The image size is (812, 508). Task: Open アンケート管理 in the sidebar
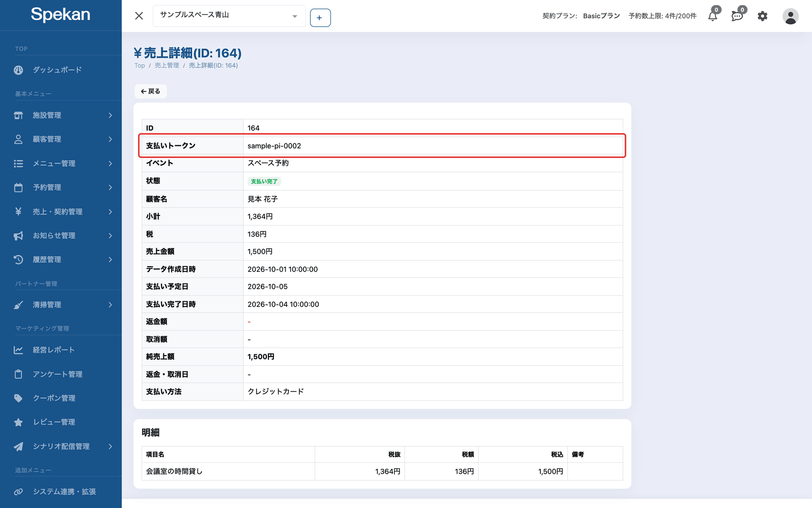point(58,374)
